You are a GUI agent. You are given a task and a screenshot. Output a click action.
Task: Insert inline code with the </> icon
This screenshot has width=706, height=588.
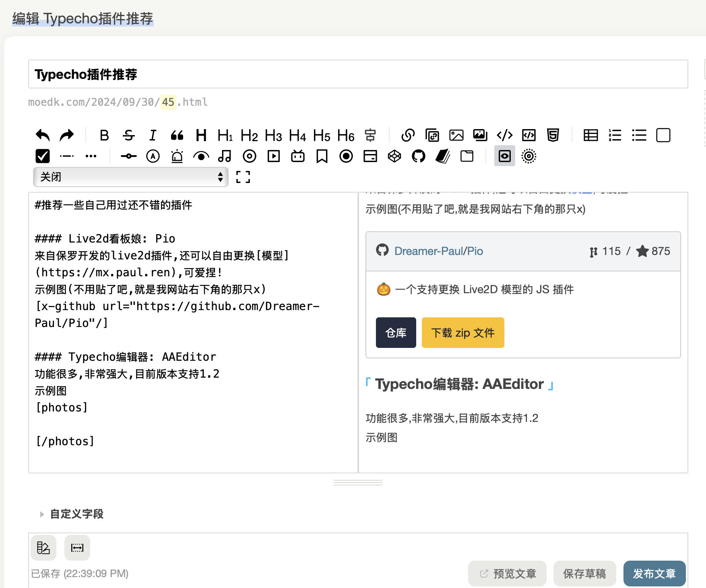tap(505, 135)
